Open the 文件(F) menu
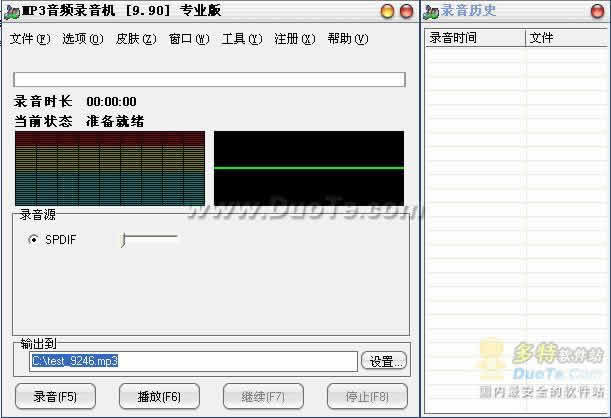611x418 pixels. tap(29, 39)
